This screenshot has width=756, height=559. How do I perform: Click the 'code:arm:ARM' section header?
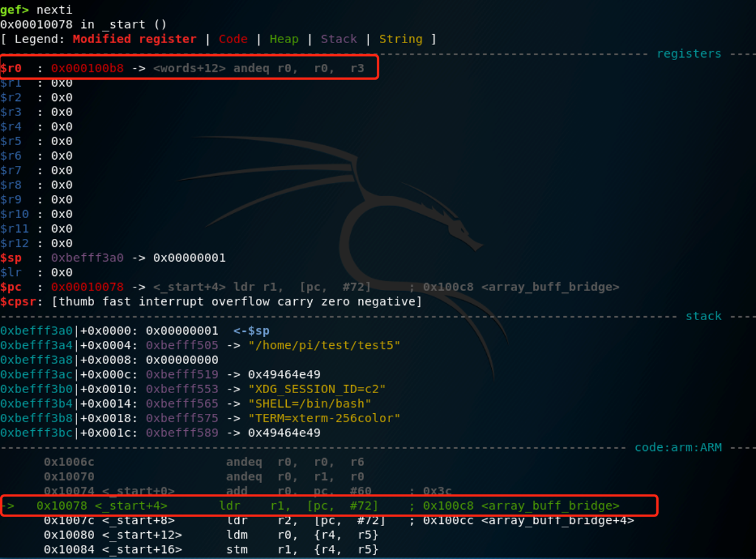point(678,447)
